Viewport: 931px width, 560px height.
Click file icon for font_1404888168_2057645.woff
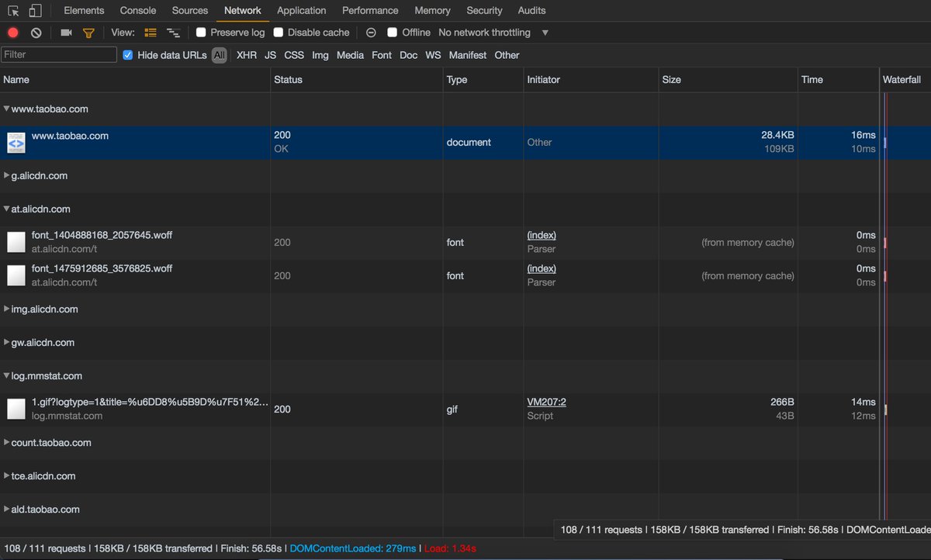point(16,242)
